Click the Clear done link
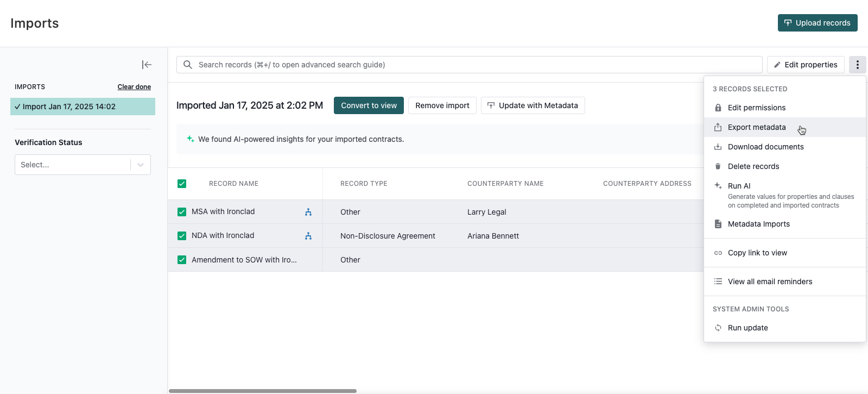Image resolution: width=868 pixels, height=394 pixels. (134, 87)
